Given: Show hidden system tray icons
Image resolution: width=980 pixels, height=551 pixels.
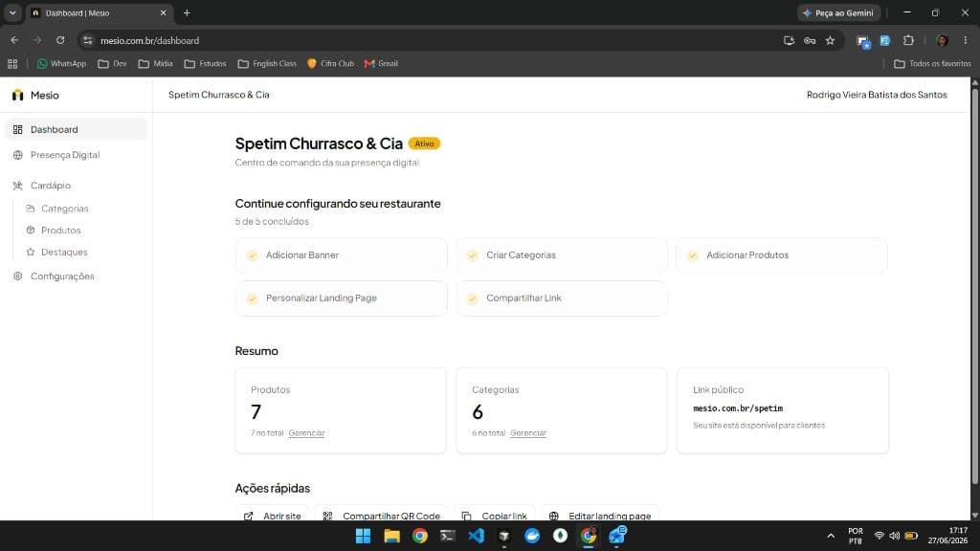Looking at the screenshot, I should (831, 536).
